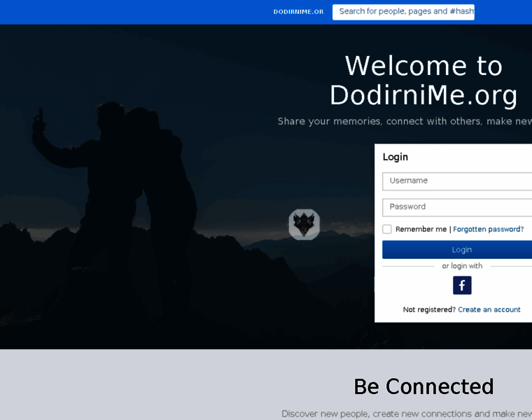Focus the search people and pages box

point(403,12)
